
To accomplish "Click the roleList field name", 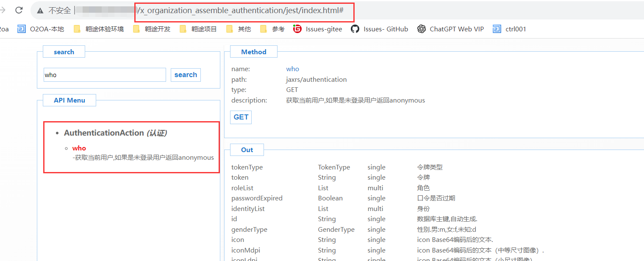I will (242, 188).
